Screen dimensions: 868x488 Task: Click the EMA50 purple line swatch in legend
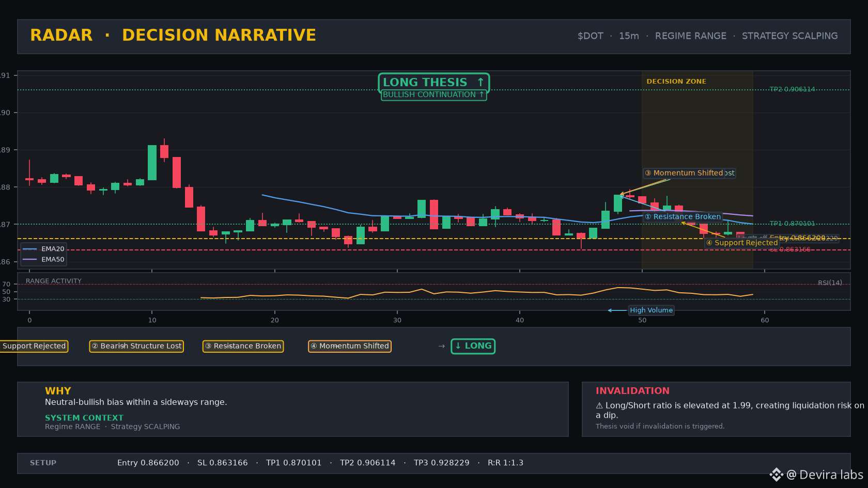coord(30,259)
